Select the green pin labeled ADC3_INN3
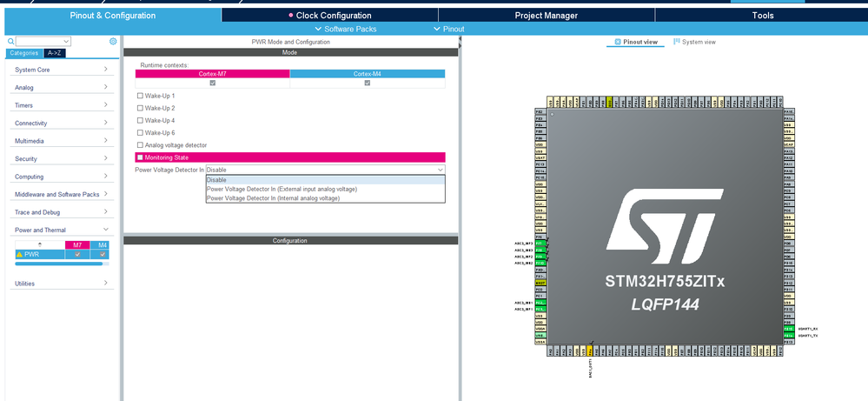This screenshot has width=868, height=401. (x=540, y=250)
